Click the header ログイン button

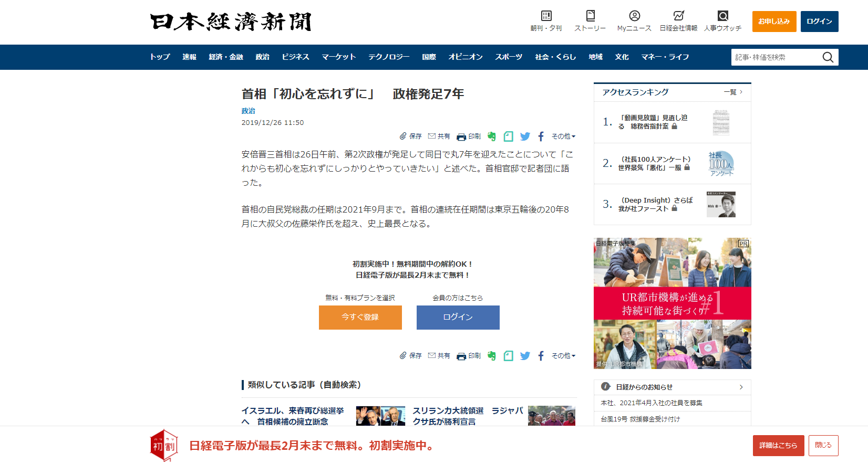point(820,22)
